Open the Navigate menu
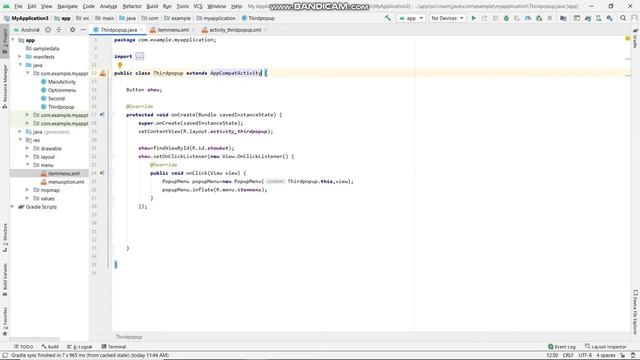Image resolution: width=640 pixels, height=360 pixels. 67,7
